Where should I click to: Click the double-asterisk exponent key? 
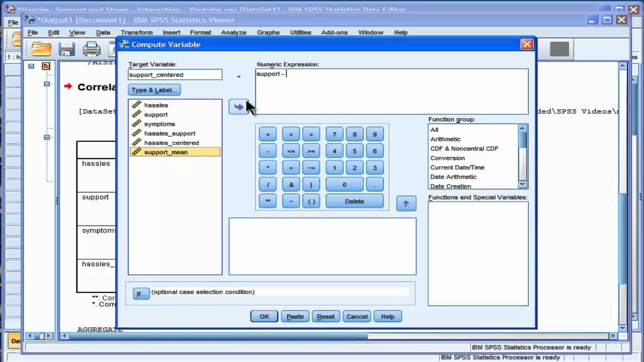click(268, 201)
